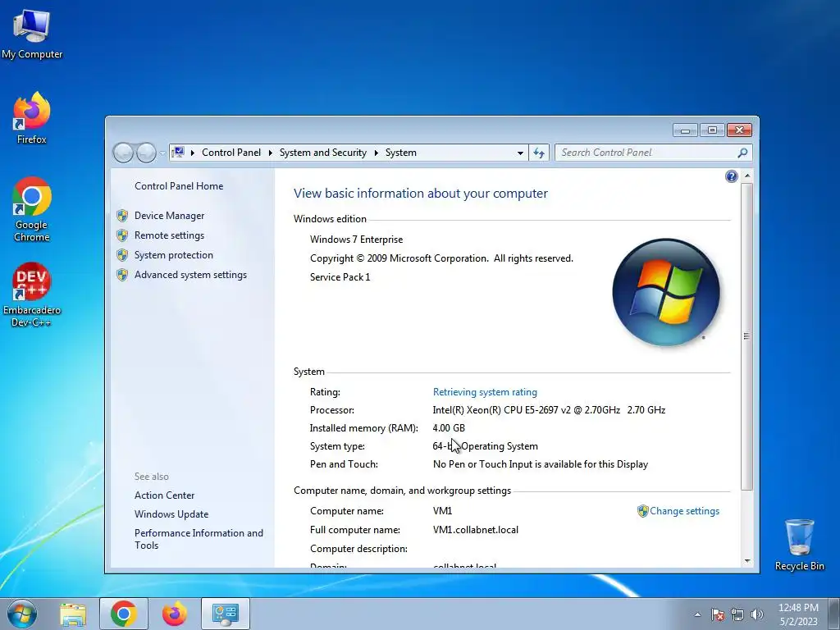This screenshot has height=630, width=840.
Task: Click the address bar computer icon
Action: click(x=178, y=153)
